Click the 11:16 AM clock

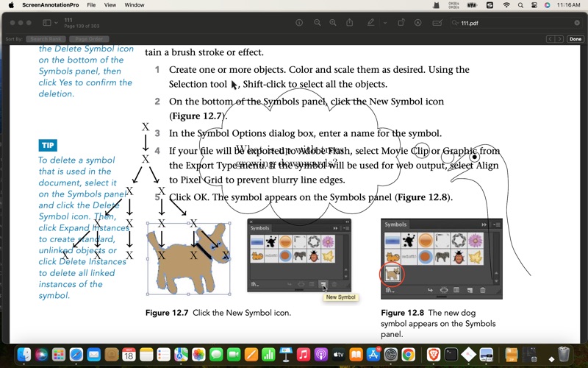[568, 5]
